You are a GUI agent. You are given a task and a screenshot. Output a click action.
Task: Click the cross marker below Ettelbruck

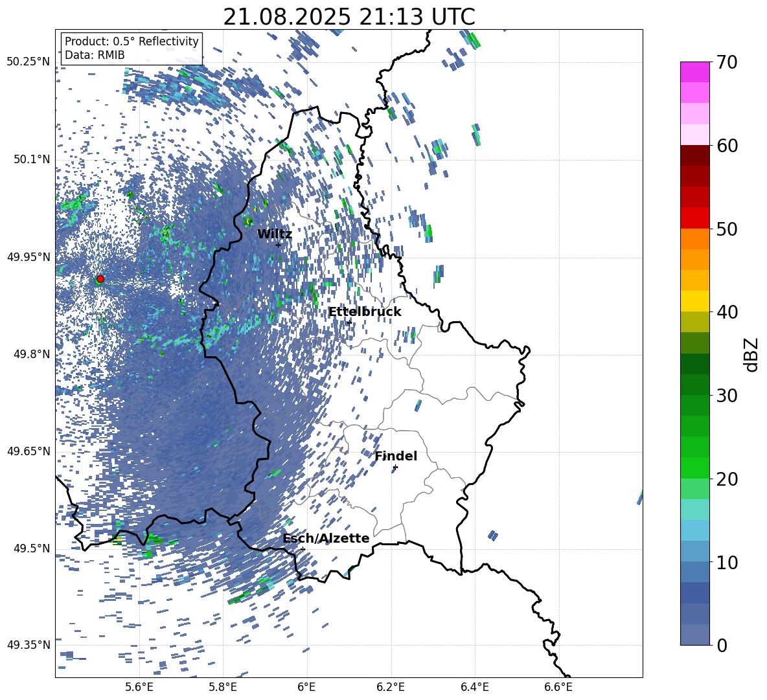click(349, 322)
